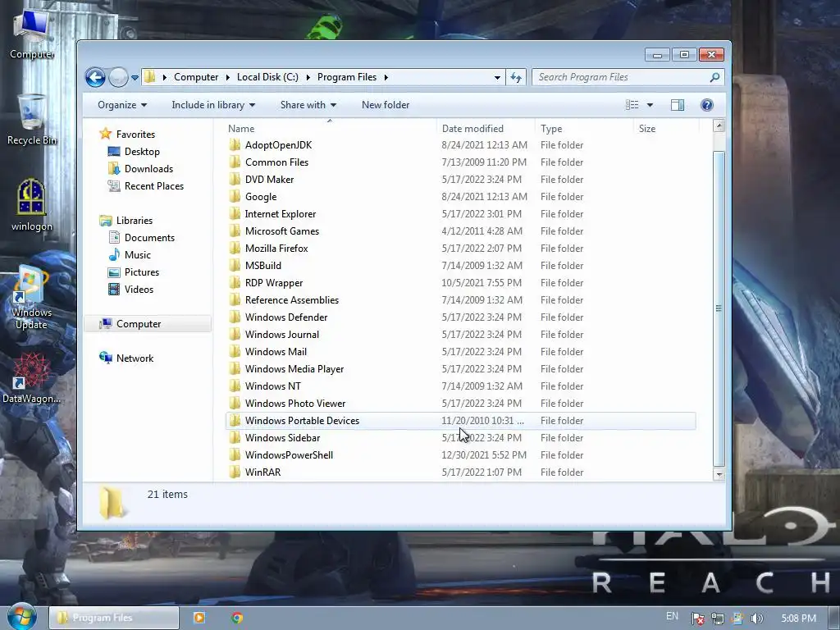
Task: Open the Organize menu
Action: click(122, 105)
